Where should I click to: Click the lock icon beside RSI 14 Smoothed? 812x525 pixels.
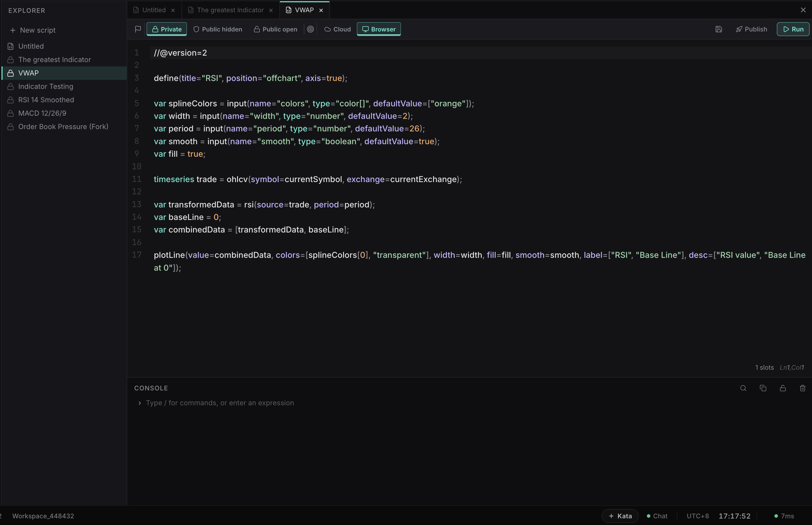tap(10, 100)
